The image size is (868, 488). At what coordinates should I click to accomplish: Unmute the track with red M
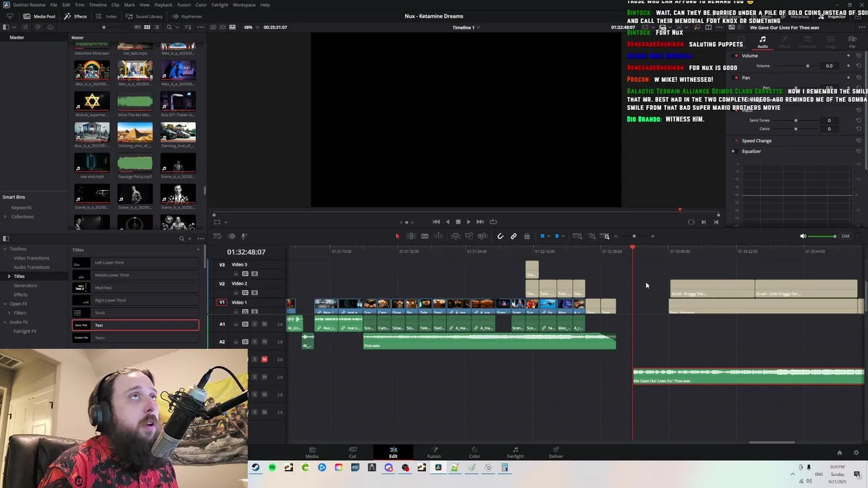pos(264,359)
